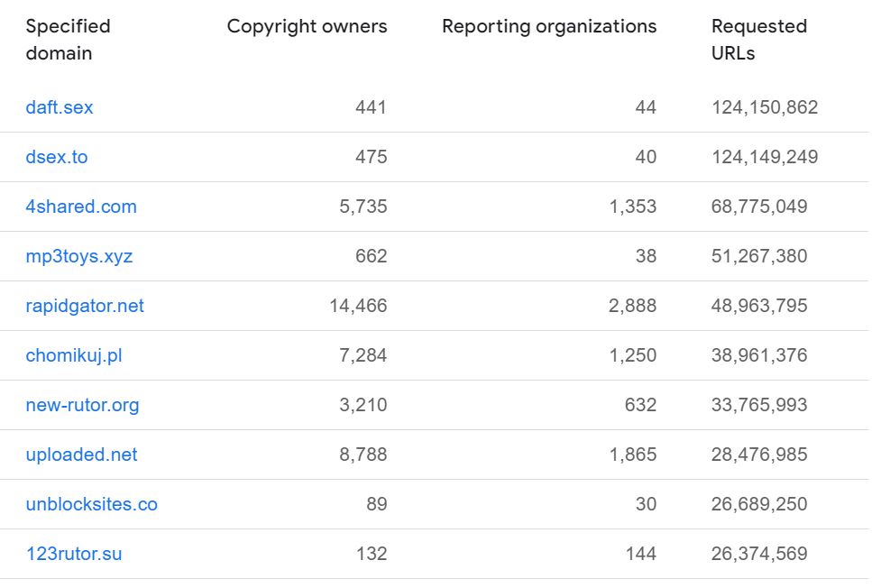Click the 4shared.com domain link
This screenshot has width=872, height=588.
pos(81,207)
